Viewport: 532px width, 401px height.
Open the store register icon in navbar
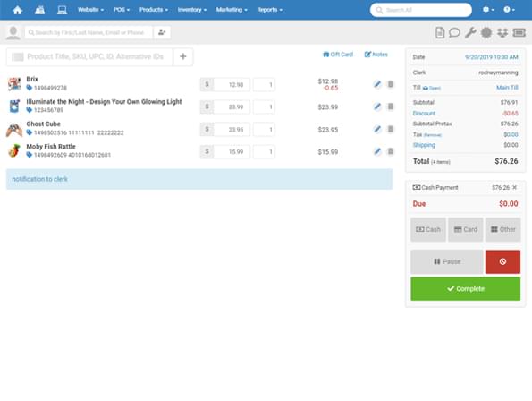coord(39,10)
